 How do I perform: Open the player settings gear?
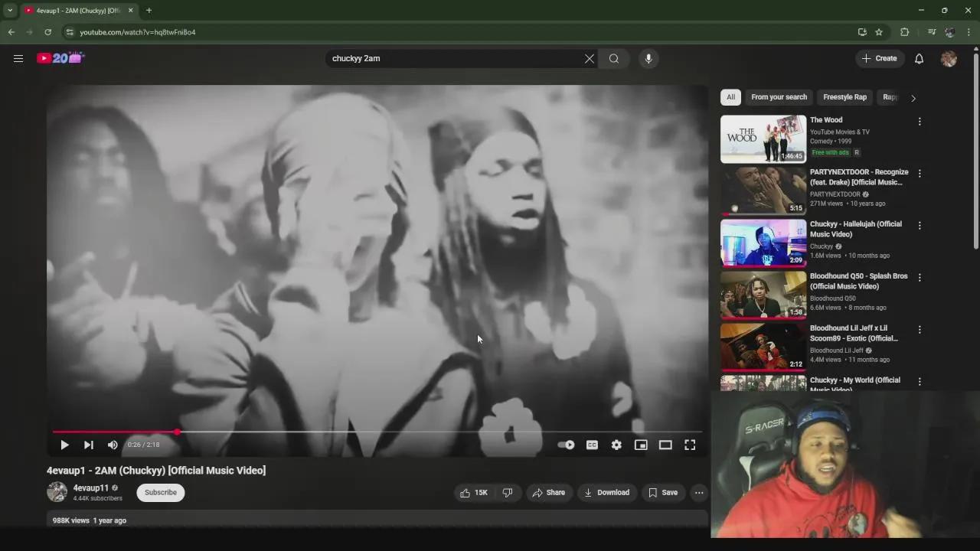[616, 445]
